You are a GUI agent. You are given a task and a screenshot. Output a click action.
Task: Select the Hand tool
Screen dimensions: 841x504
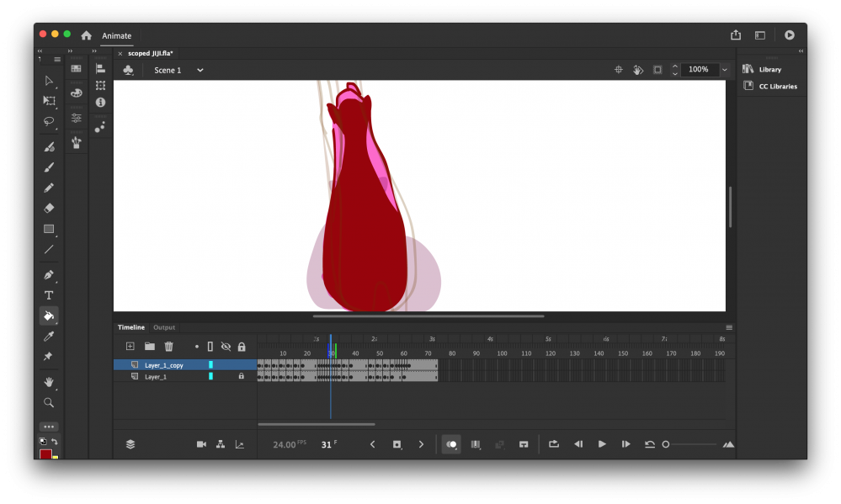(49, 382)
